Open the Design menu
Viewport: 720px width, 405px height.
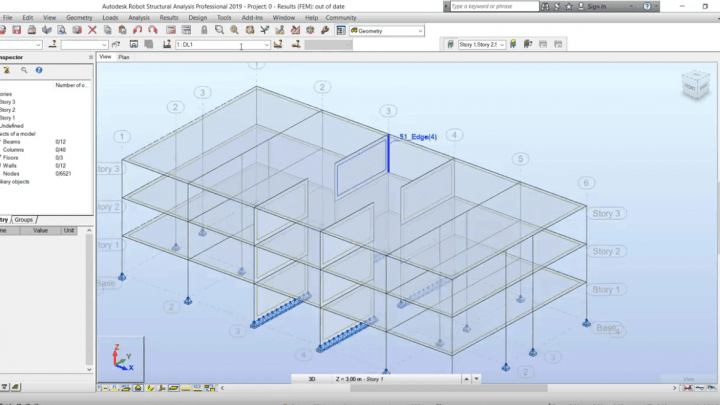point(197,17)
